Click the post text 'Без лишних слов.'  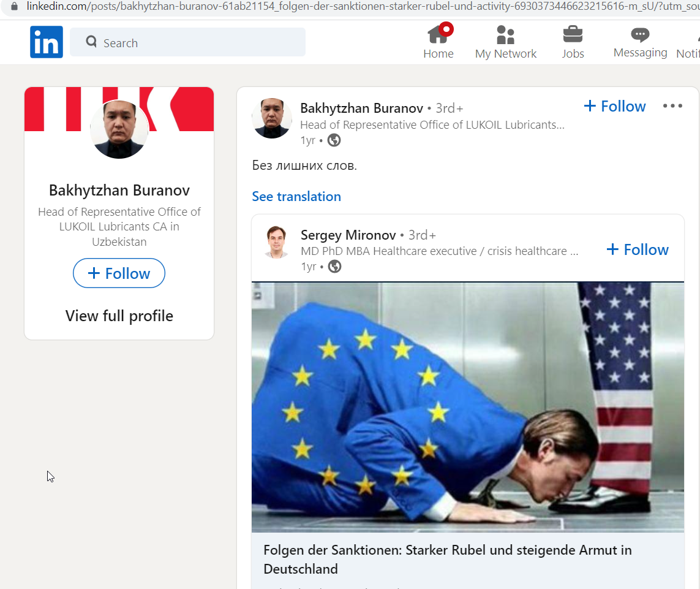tap(304, 166)
